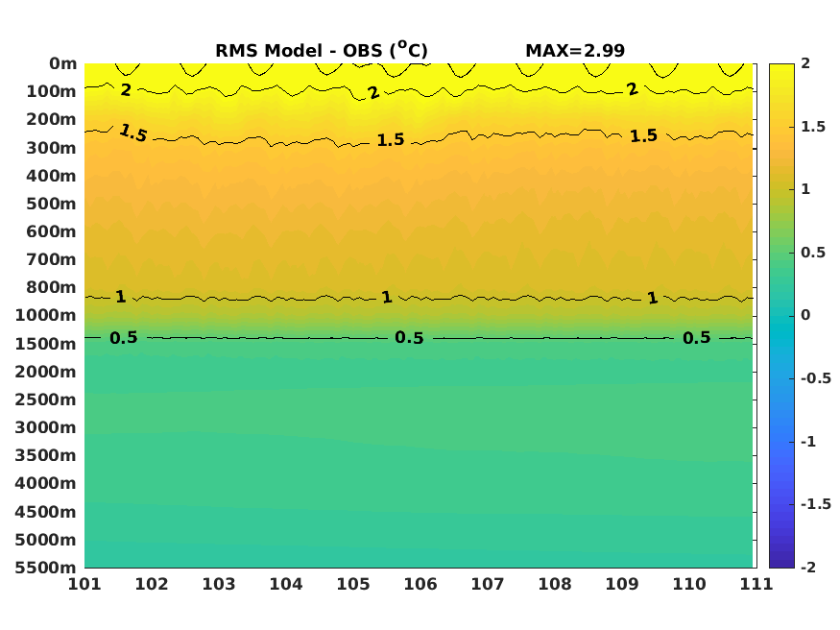Click the colorbar tick label '-0.5'

click(816, 378)
